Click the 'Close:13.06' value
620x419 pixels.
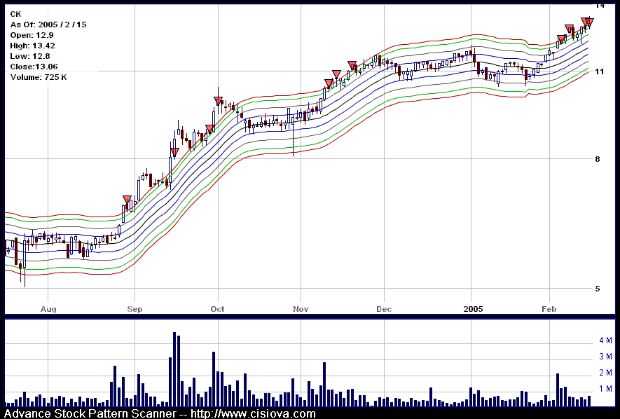(34, 66)
